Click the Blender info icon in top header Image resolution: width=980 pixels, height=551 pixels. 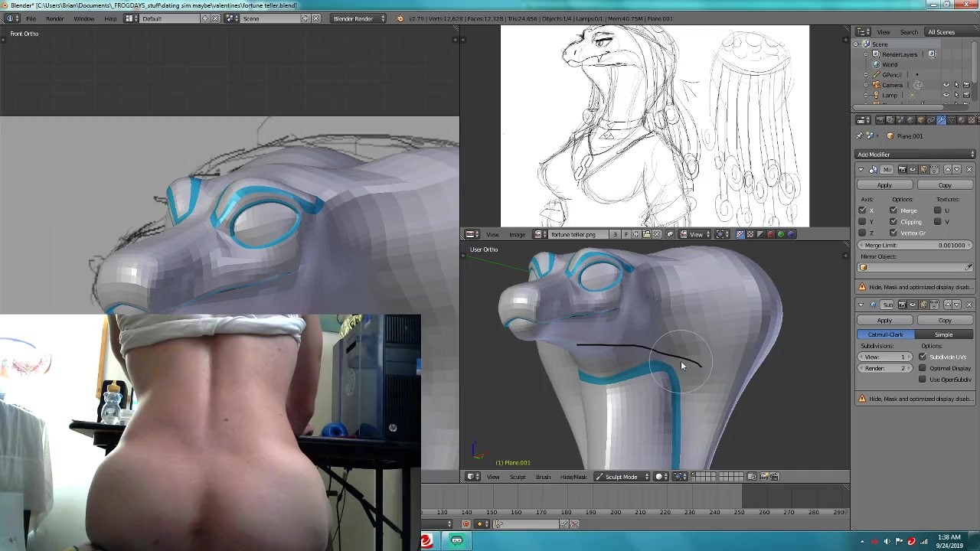pyautogui.click(x=11, y=18)
